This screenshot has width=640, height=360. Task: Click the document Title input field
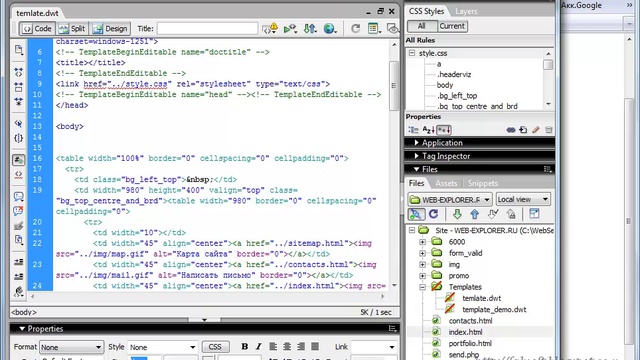pos(207,29)
